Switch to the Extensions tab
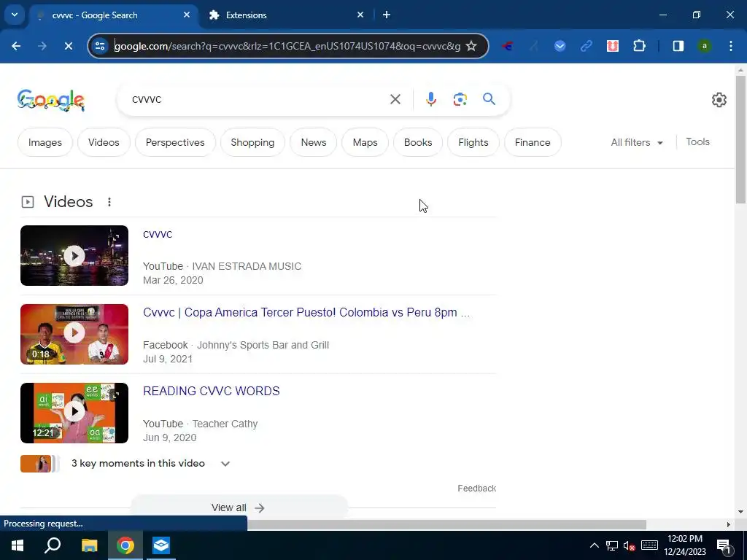Image resolution: width=747 pixels, height=560 pixels. point(286,15)
